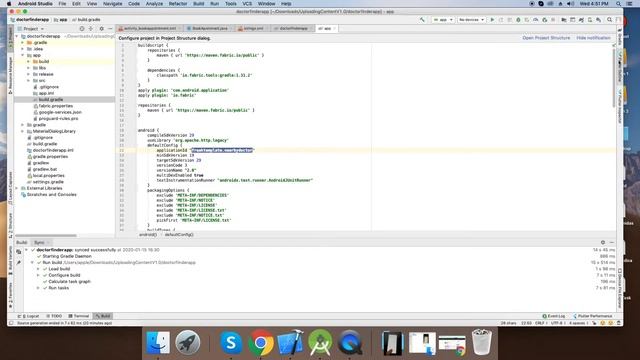Expand the Run tasks step in Build output

pyautogui.click(x=38, y=288)
